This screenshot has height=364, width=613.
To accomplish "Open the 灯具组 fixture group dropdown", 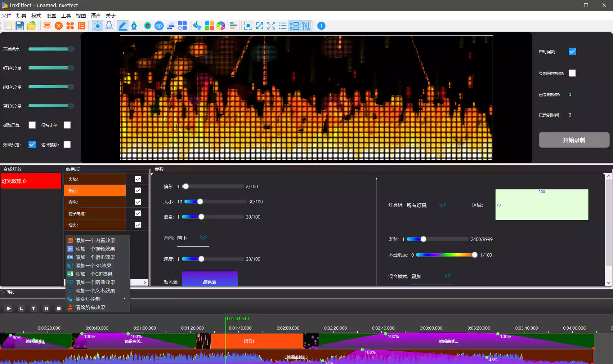I will point(442,205).
